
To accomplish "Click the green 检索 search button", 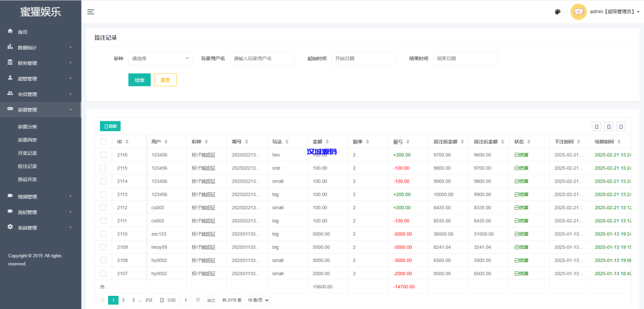I will (x=139, y=80).
